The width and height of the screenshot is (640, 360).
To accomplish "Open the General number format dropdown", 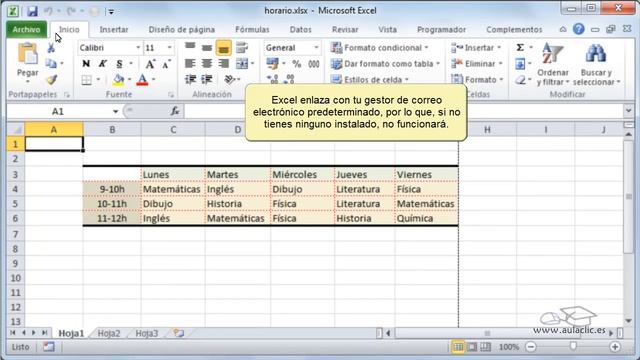I will pos(316,48).
